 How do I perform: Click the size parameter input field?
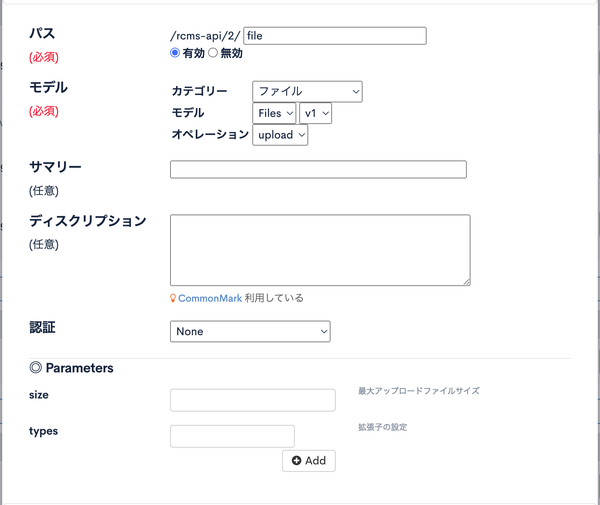(253, 400)
